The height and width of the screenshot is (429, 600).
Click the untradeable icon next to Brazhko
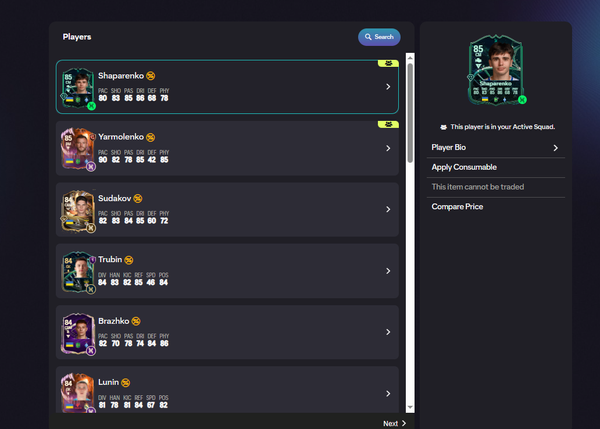click(x=136, y=320)
